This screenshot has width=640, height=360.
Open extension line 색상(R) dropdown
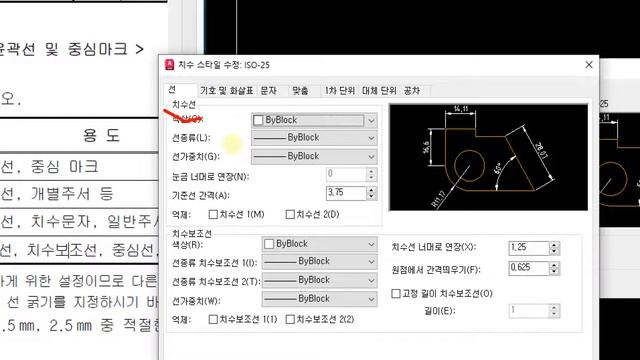(319, 244)
